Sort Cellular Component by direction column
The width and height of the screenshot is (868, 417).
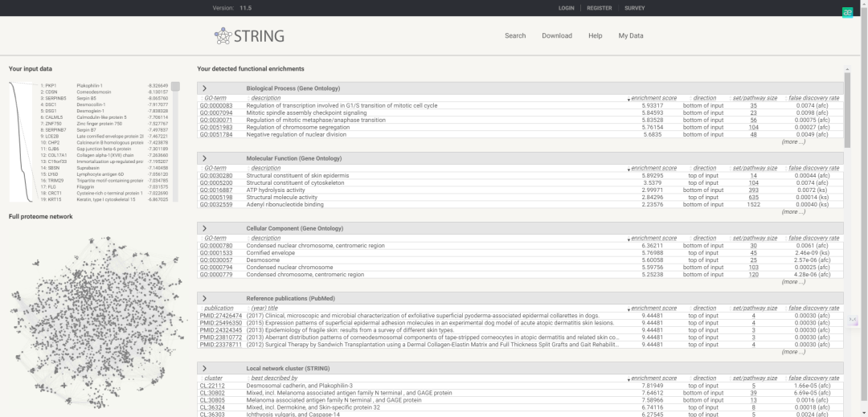[703, 239]
